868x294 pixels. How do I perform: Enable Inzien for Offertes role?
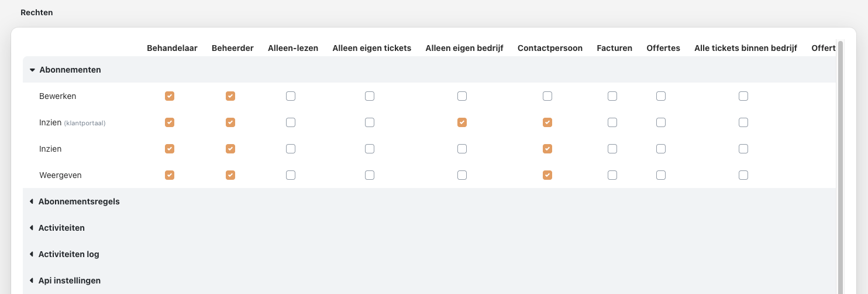[661, 149]
